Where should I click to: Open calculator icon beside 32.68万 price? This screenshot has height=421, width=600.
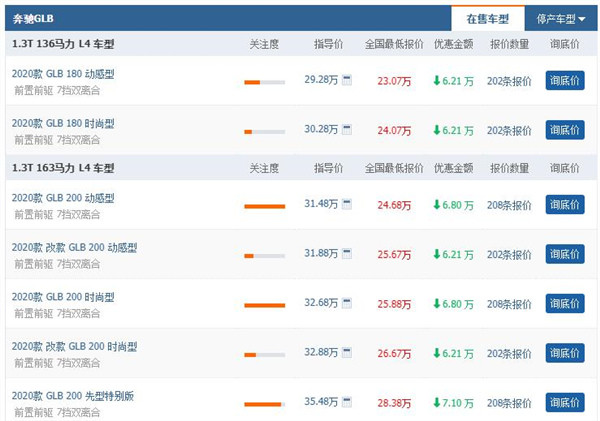click(347, 303)
